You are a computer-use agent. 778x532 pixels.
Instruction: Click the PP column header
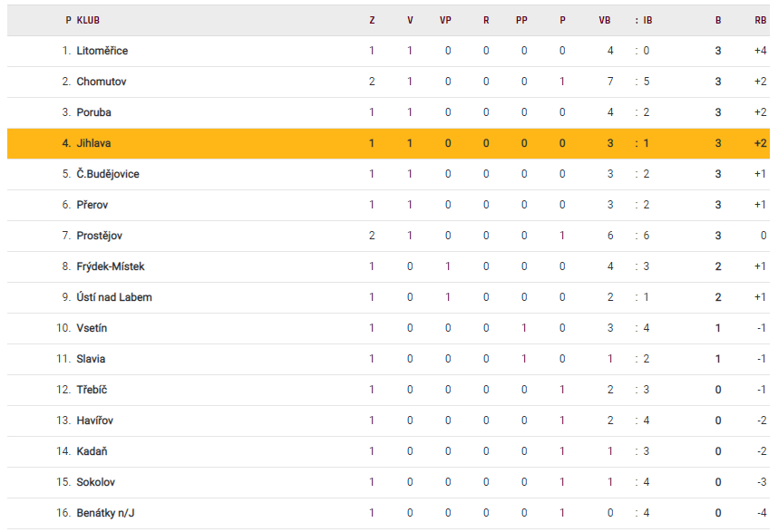tap(521, 20)
